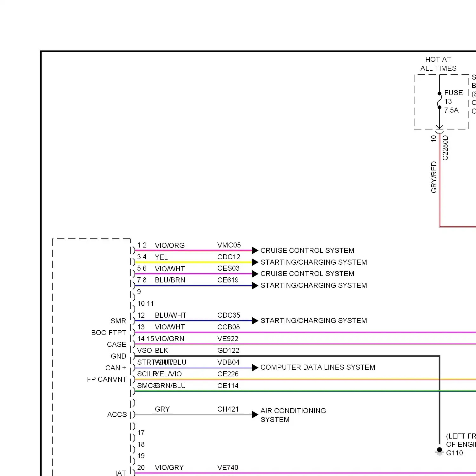This screenshot has height=476, width=476.
Task: Select pin number 9
Action: click(x=139, y=292)
